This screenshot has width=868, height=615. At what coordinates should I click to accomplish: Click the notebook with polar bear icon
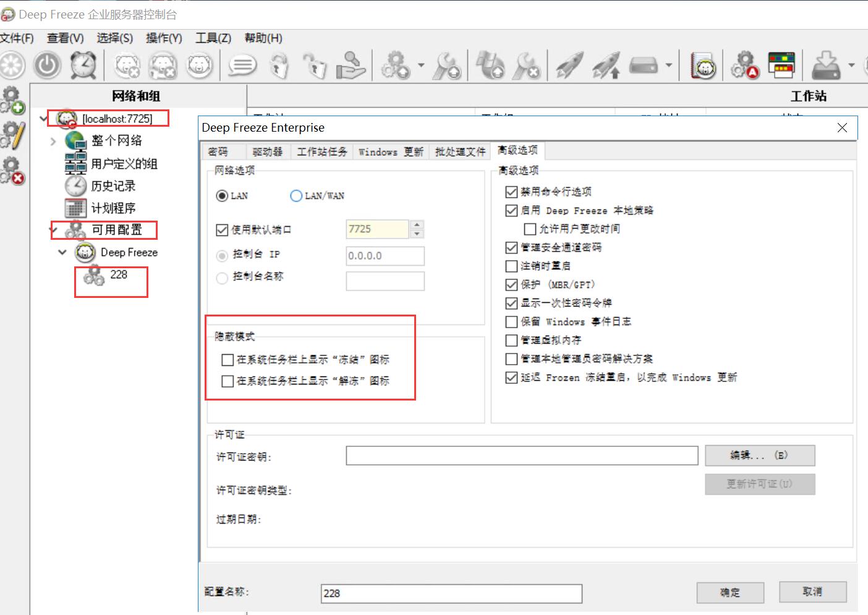coord(703,66)
